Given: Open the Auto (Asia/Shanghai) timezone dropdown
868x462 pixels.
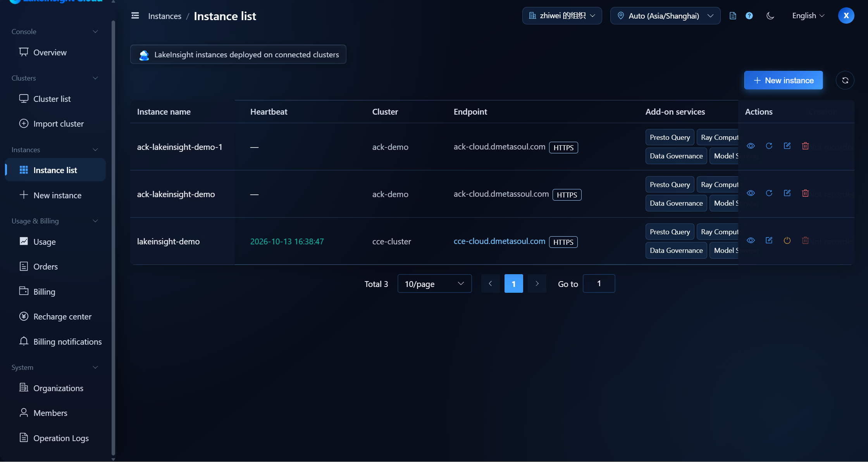Looking at the screenshot, I should [665, 16].
